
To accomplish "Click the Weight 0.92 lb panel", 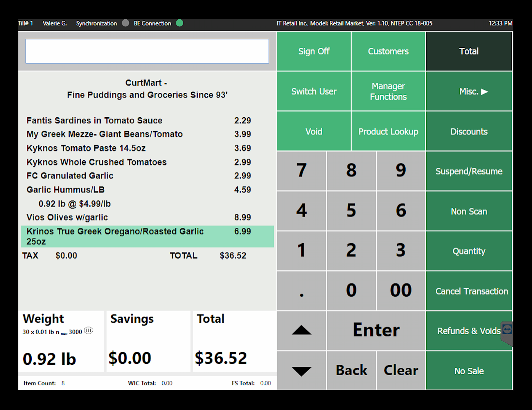I will pyautogui.click(x=61, y=341).
